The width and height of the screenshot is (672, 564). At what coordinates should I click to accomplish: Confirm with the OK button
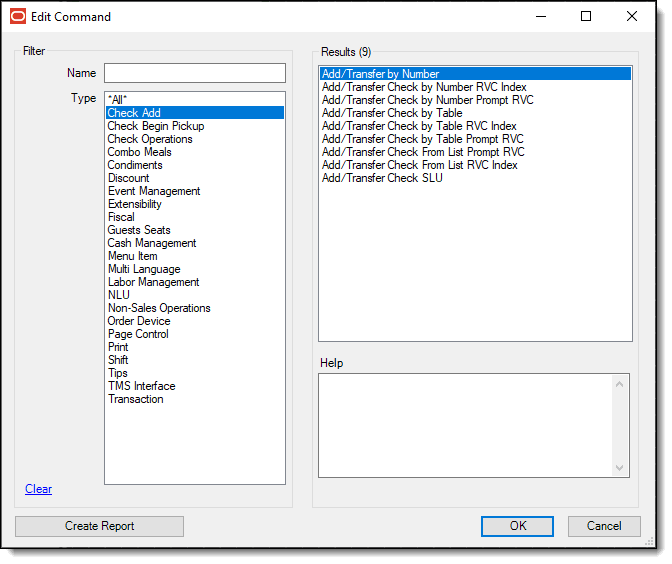[517, 526]
